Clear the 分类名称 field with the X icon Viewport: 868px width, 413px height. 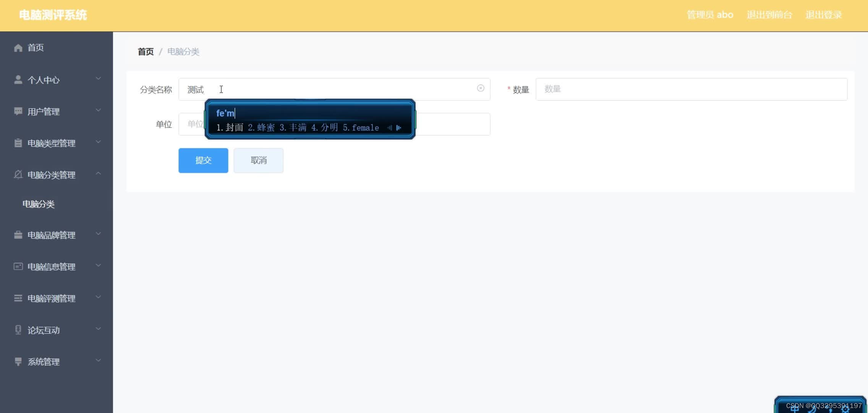[481, 88]
